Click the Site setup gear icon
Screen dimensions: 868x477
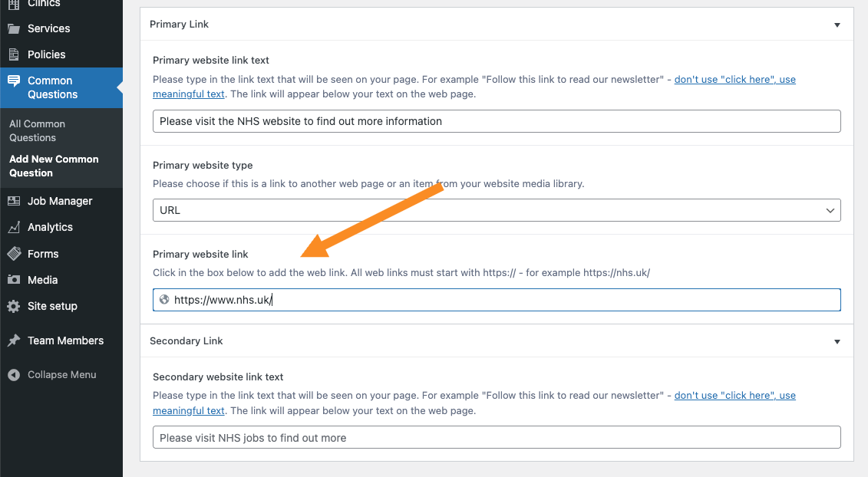point(14,306)
